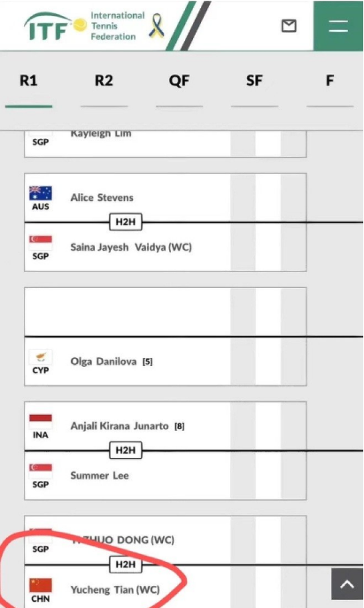Open player Saina Jayesh Vaidya
The height and width of the screenshot is (608, 364).
[131, 247]
